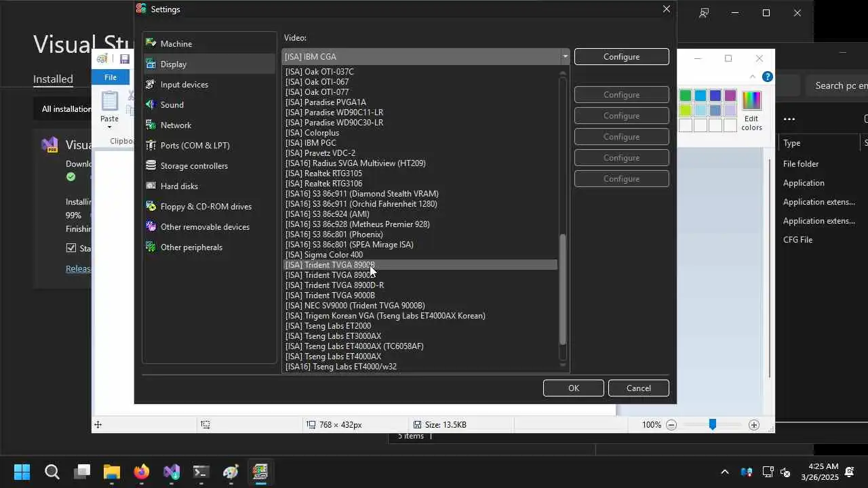Zoom in with Paint's plus button

click(754, 425)
